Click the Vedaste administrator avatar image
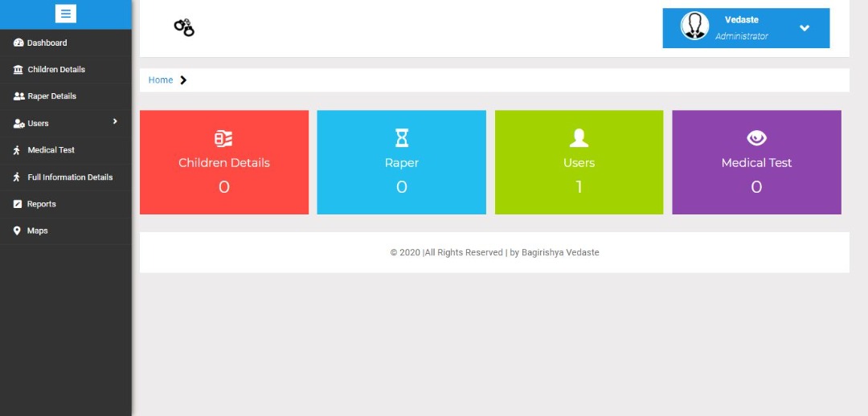 tap(694, 26)
